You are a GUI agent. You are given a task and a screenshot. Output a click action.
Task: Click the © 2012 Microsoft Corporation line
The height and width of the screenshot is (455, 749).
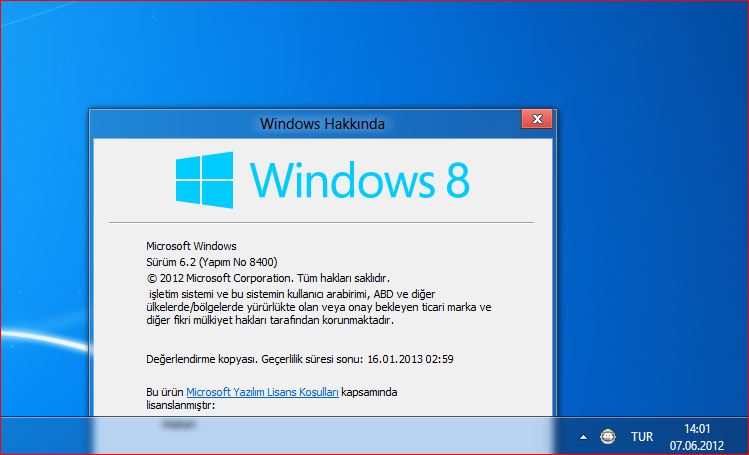pos(268,278)
